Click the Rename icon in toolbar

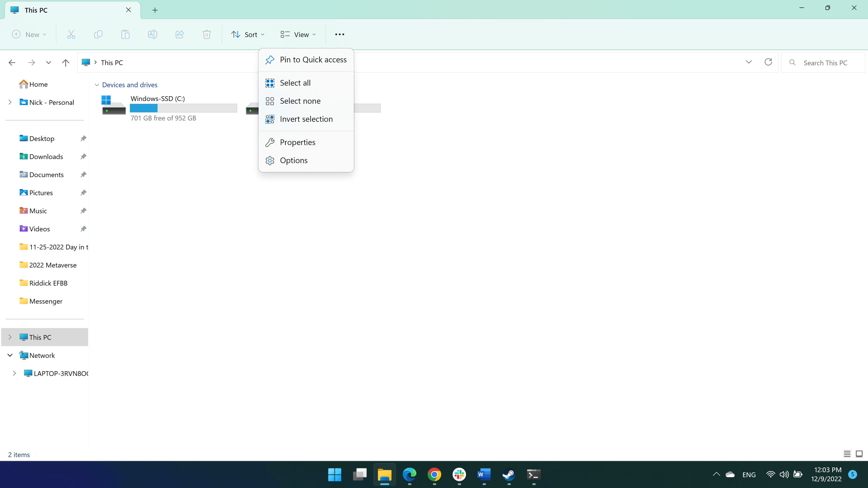(152, 34)
